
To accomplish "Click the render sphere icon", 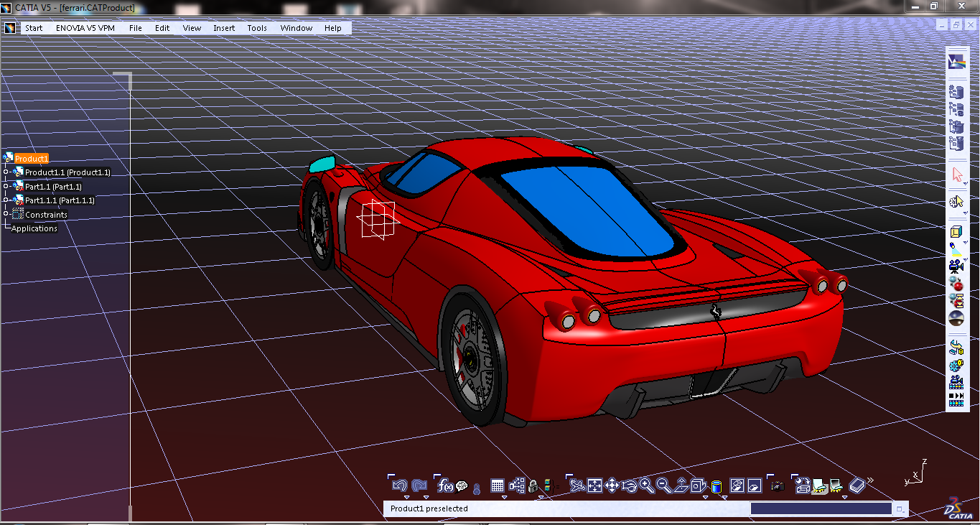I will click(956, 318).
